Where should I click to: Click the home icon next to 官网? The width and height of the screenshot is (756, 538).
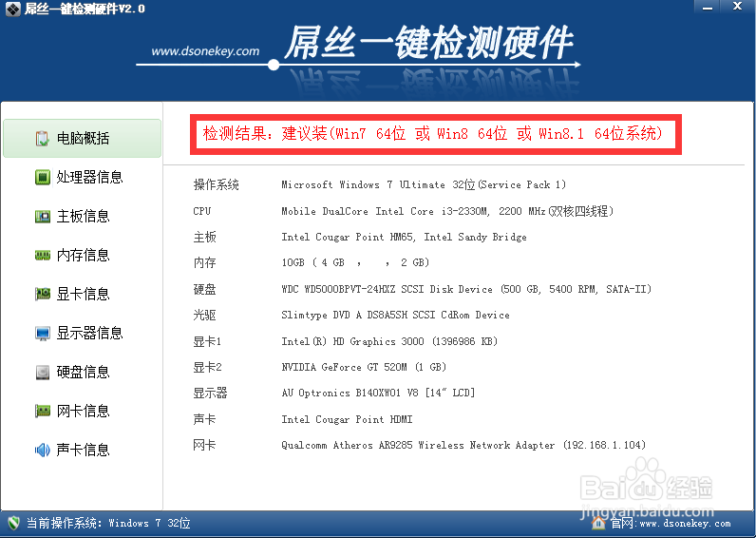(x=597, y=523)
